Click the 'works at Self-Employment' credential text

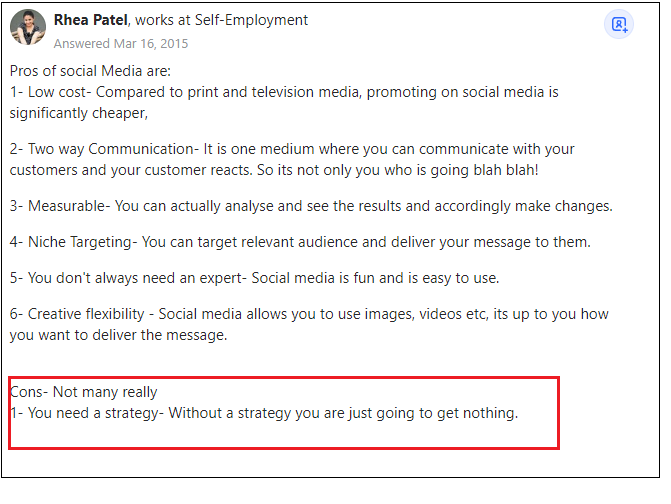222,20
